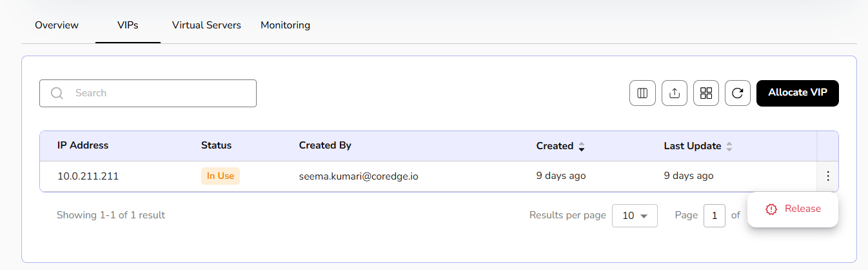The image size is (868, 270).
Task: Choose Release from the context menu
Action: click(x=802, y=209)
